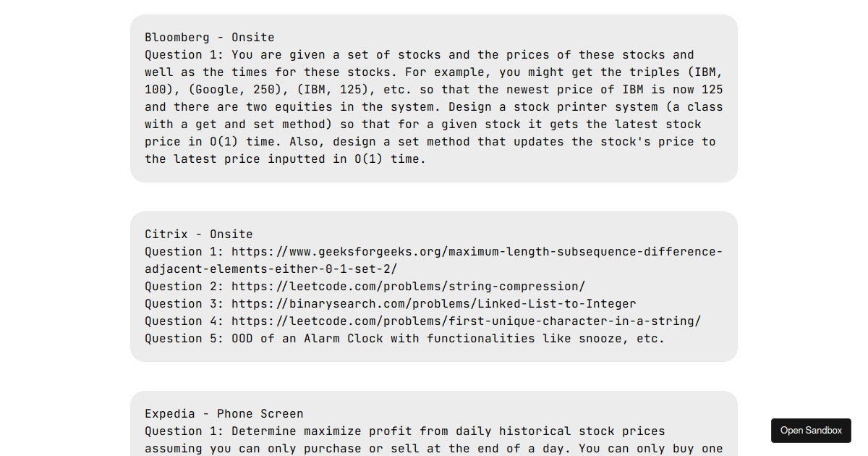Click the "Expedia - Phone Screen" heading

224,414
